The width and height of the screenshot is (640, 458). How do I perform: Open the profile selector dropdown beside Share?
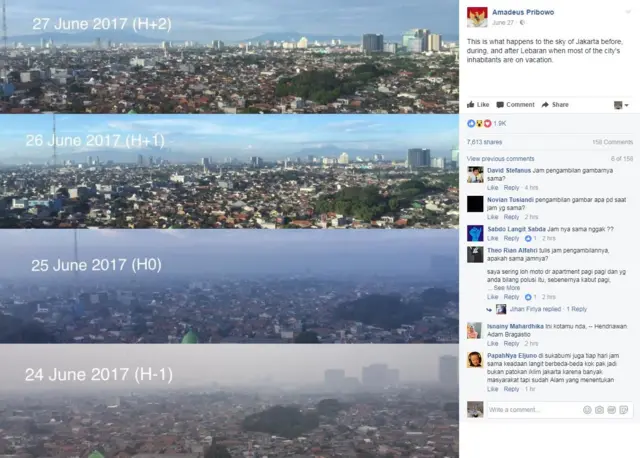[x=621, y=105]
